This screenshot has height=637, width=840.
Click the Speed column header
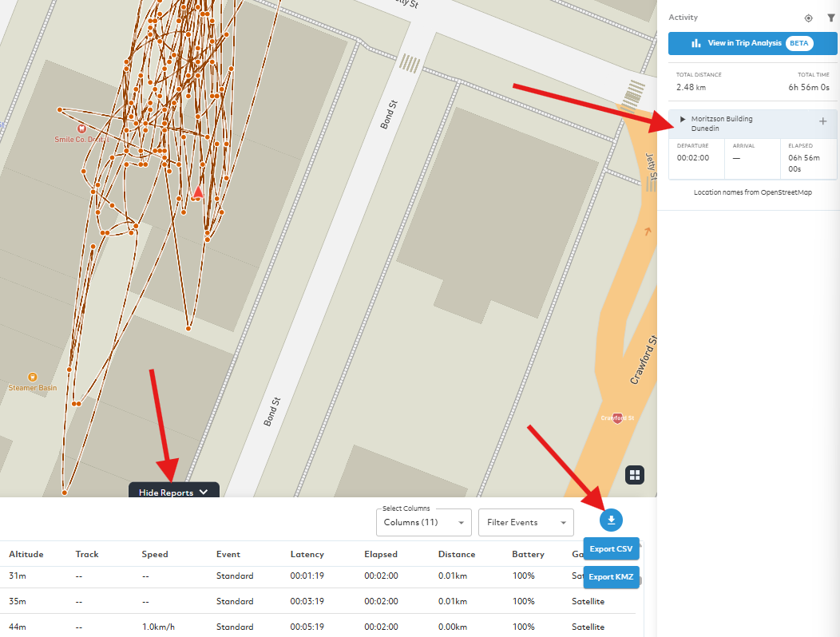(155, 554)
